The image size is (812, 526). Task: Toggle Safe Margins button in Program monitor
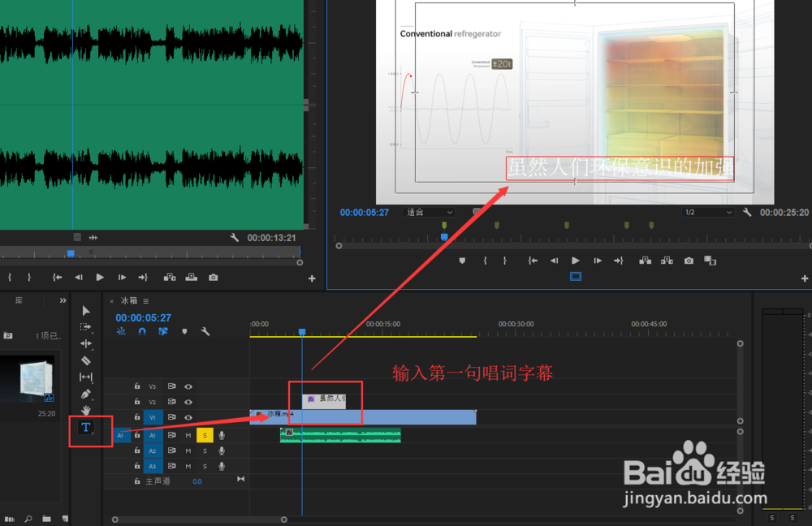576,277
